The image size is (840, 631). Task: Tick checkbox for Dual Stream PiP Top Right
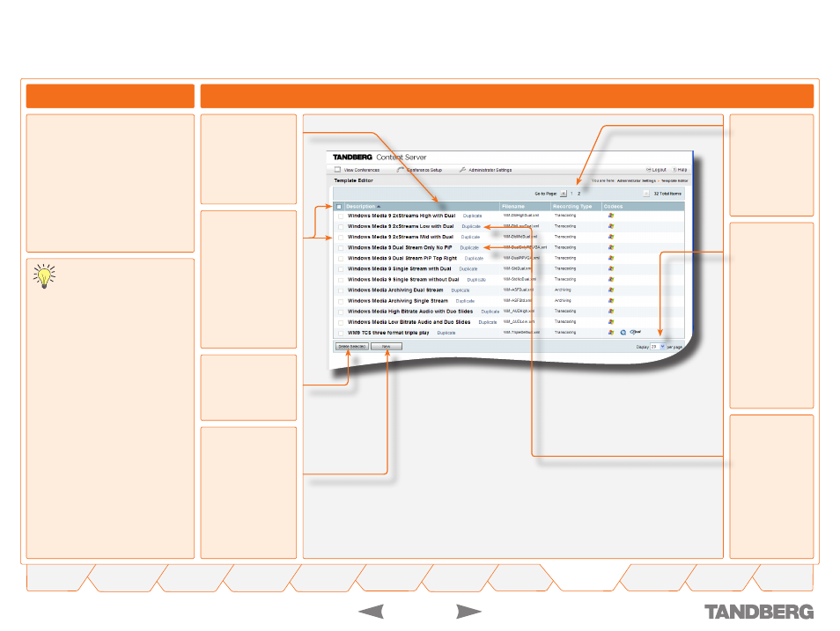coord(341,259)
